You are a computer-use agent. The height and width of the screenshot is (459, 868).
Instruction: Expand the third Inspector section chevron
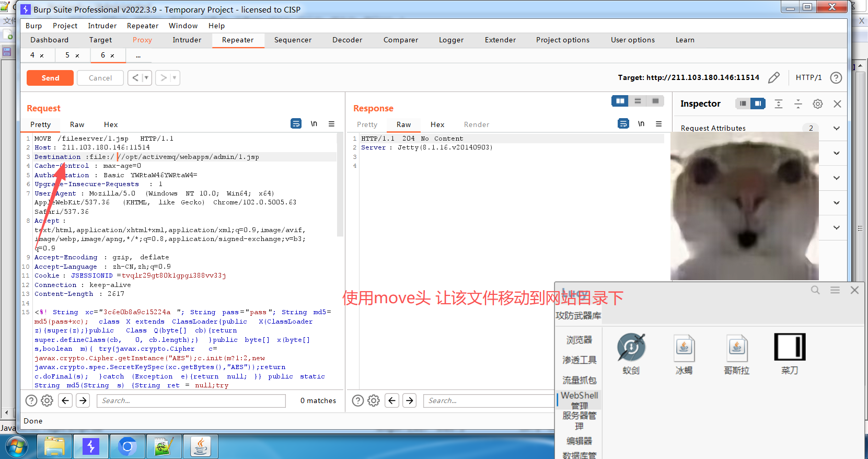pyautogui.click(x=836, y=178)
